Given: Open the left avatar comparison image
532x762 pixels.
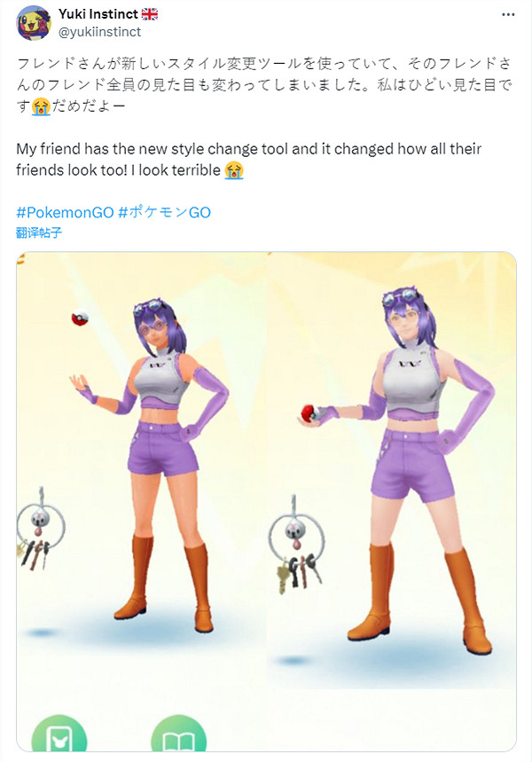Looking at the screenshot, I should (141, 501).
